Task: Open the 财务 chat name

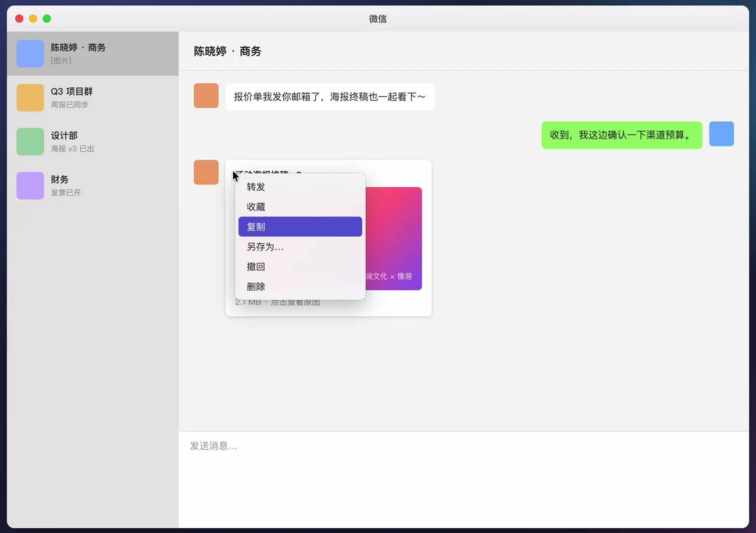Action: (x=59, y=179)
